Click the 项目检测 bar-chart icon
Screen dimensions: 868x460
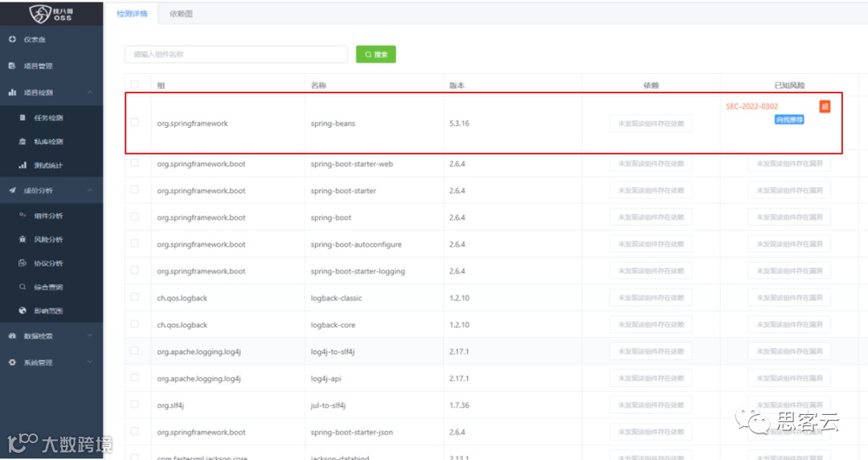pyautogui.click(x=12, y=92)
